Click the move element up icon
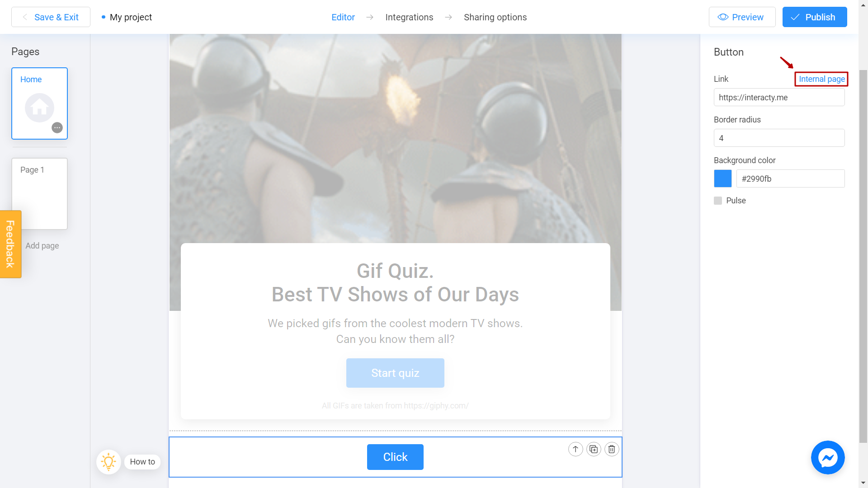This screenshot has width=868, height=488. coord(576,449)
